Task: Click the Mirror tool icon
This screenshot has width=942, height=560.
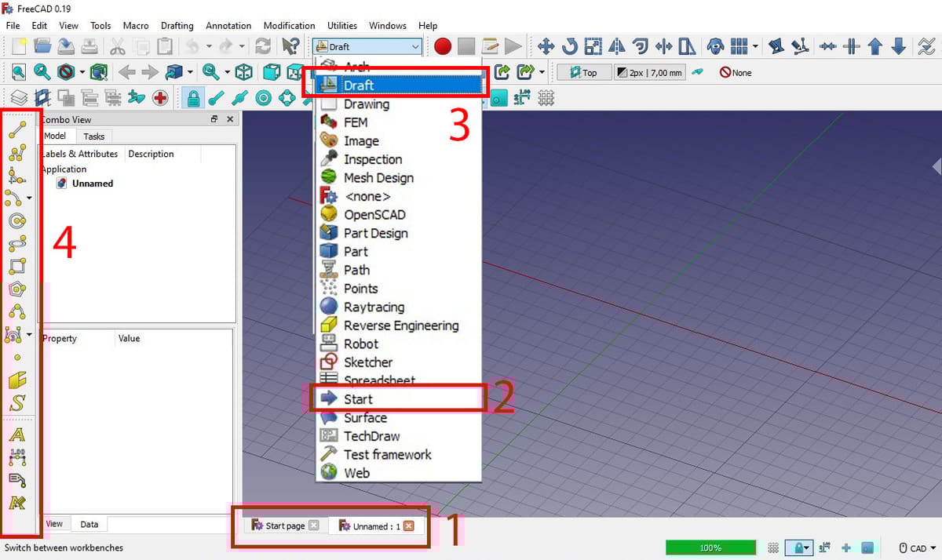Action: (x=617, y=46)
